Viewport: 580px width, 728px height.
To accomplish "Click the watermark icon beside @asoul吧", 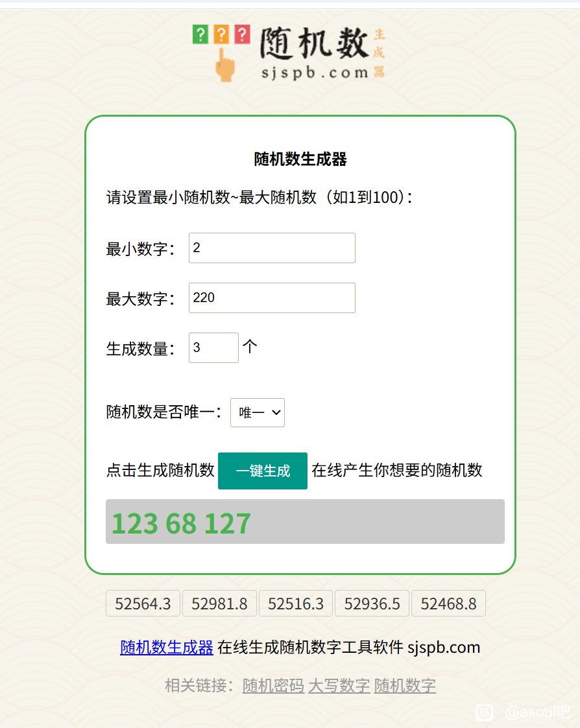I will (x=484, y=712).
